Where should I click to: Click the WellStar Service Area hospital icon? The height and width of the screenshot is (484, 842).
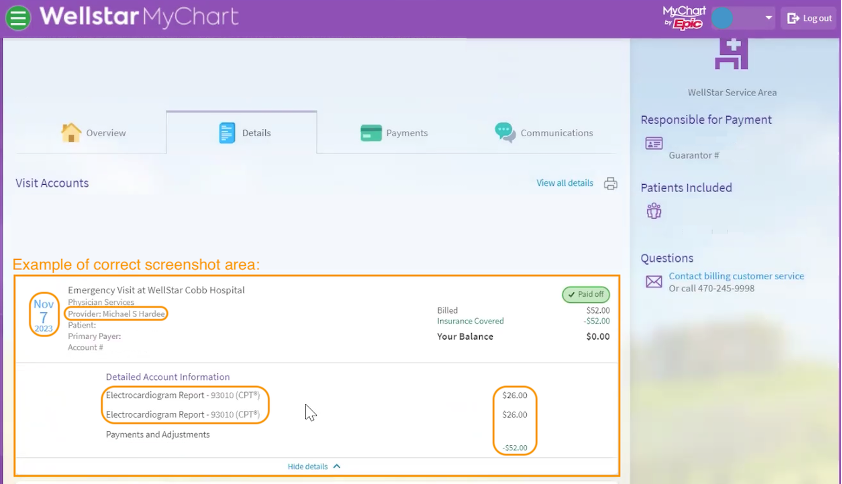click(x=731, y=54)
